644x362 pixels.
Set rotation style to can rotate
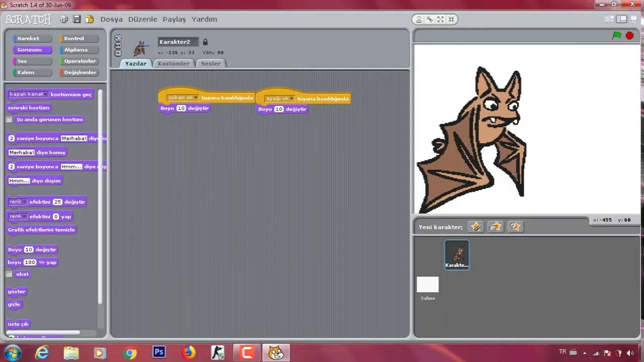tap(118, 38)
